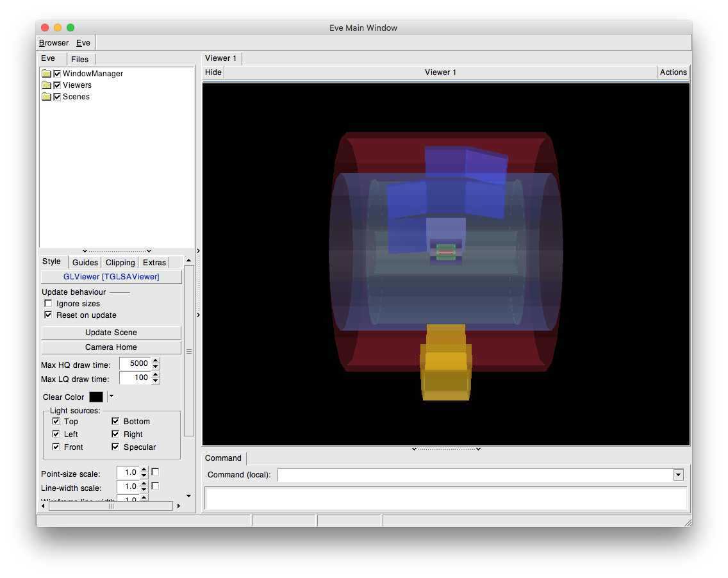Uncheck the WindowManager checkbox
The width and height of the screenshot is (728, 578).
tap(57, 74)
